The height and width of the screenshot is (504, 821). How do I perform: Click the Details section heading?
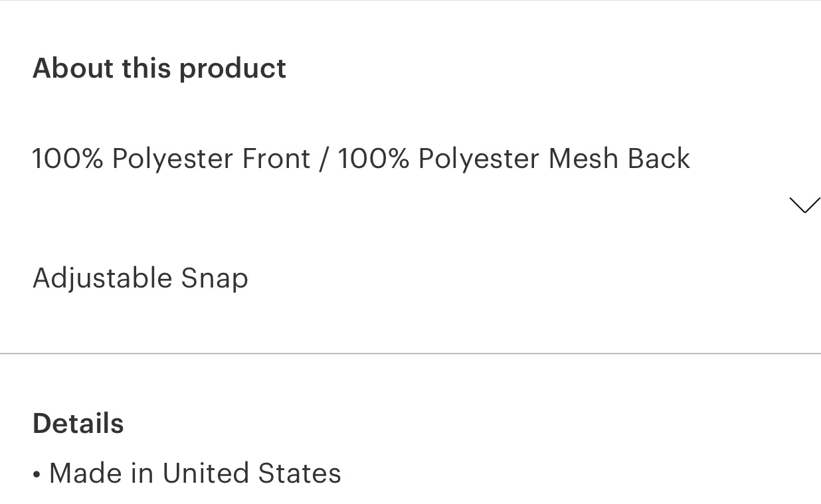click(x=78, y=424)
